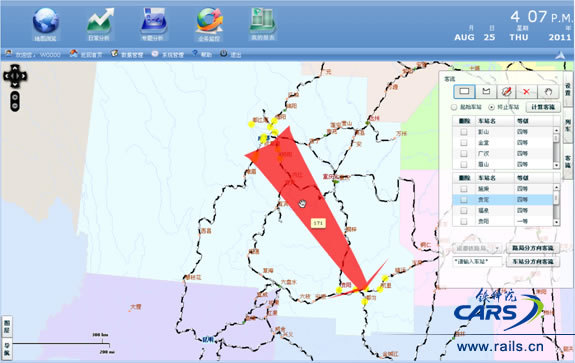Activate the hand pan tool

(548, 92)
